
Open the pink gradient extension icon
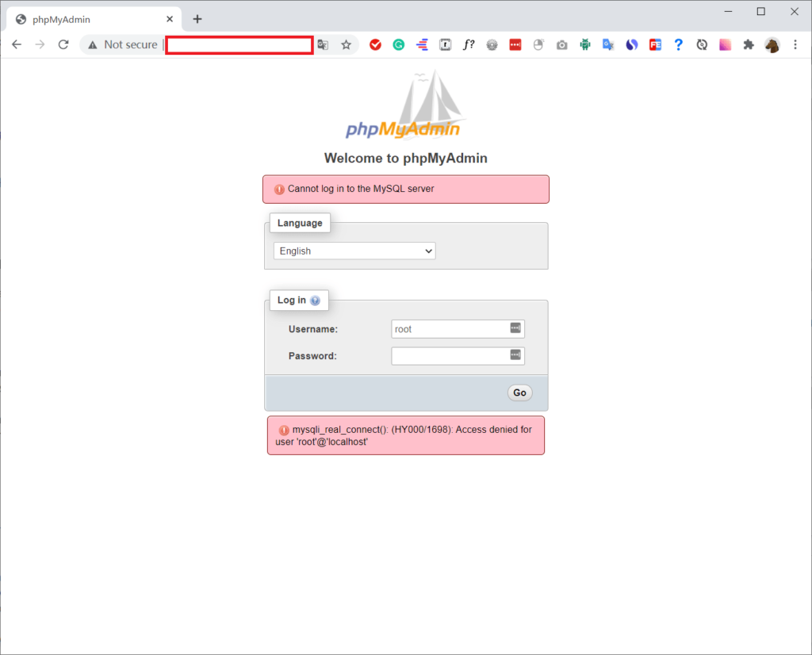click(x=725, y=45)
